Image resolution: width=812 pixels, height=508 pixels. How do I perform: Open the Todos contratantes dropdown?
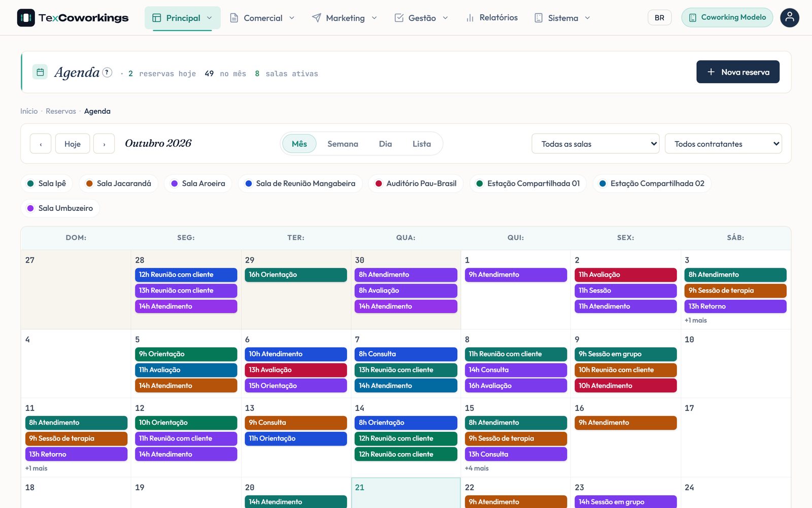(x=723, y=144)
